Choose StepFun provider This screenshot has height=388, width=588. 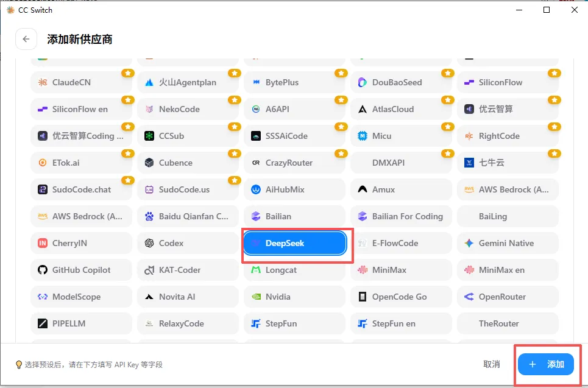pos(294,323)
